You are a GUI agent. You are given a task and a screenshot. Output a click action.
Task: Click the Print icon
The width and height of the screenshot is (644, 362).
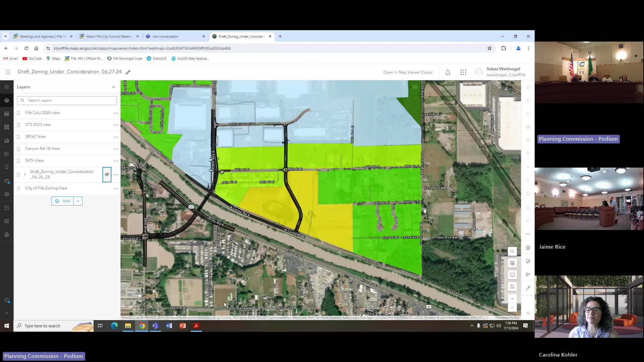pyautogui.click(x=7, y=234)
